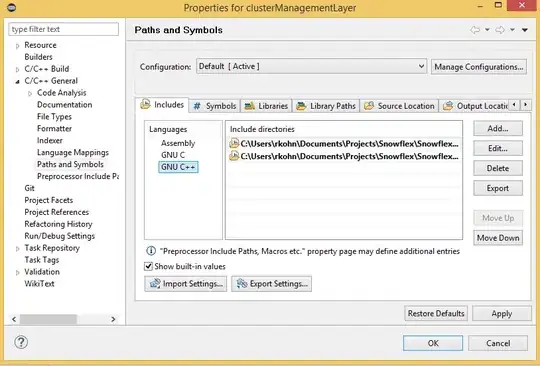
Task: Switch to the Source Location tab
Action: [399, 106]
